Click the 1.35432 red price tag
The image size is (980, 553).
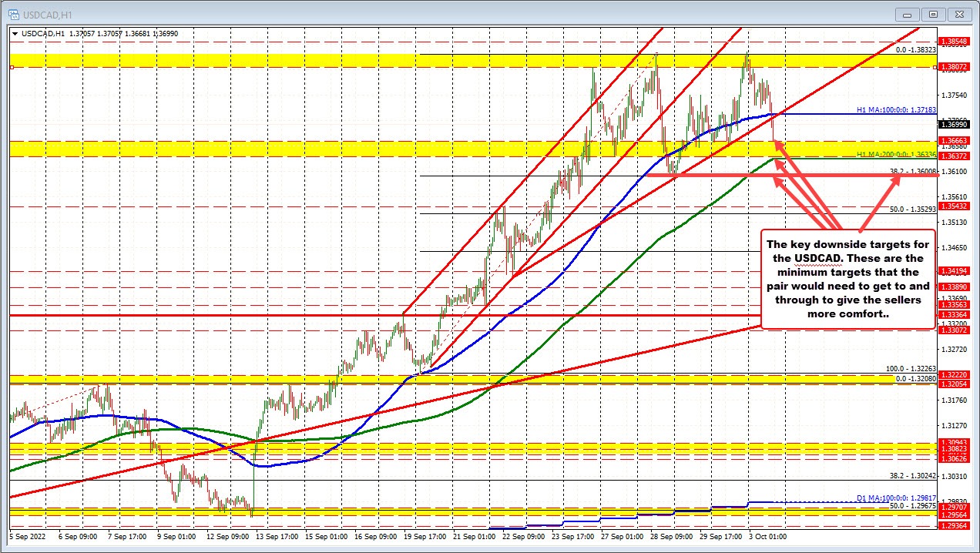(x=955, y=206)
